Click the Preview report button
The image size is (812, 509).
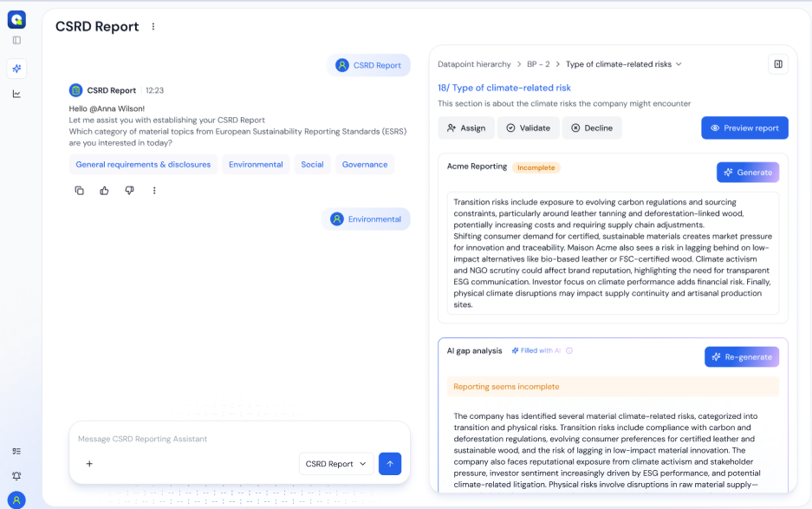[x=744, y=127]
